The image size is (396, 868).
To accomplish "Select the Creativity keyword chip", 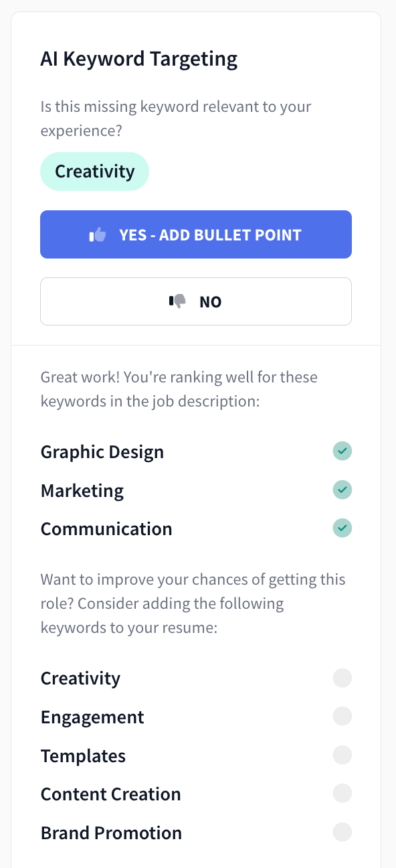I will 94,171.
